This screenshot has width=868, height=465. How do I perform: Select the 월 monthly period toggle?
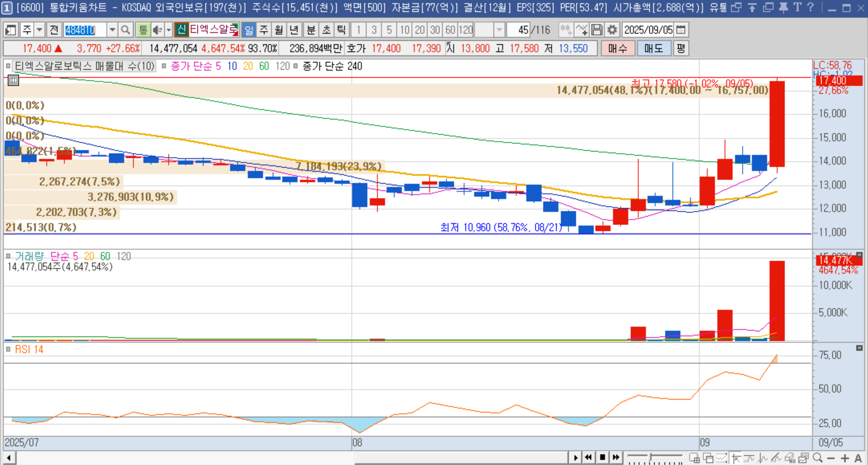(279, 30)
